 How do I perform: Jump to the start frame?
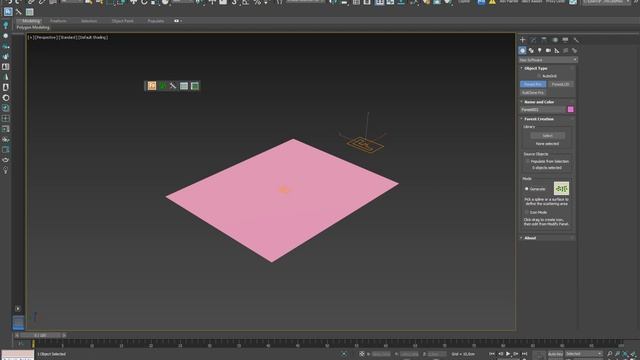point(492,354)
